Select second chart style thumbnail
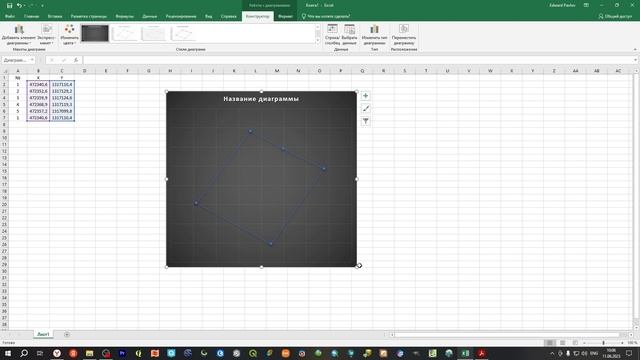Viewport: 640px width, 360px height. pos(125,33)
